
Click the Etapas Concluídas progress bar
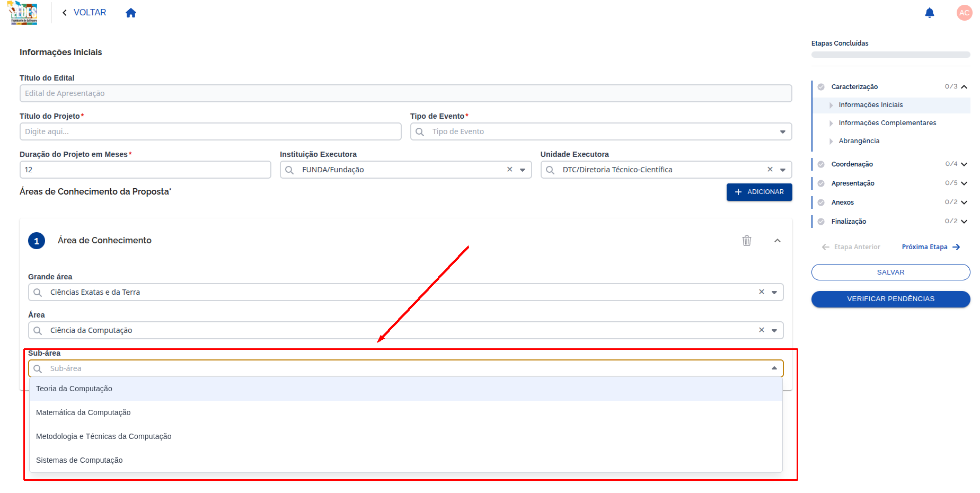pyautogui.click(x=890, y=55)
